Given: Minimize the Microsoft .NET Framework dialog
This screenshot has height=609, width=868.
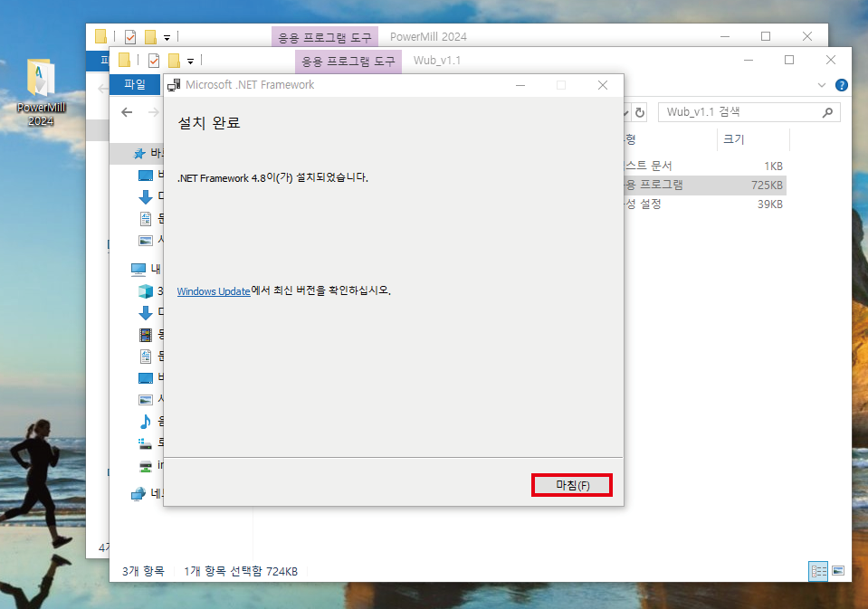Looking at the screenshot, I should coord(520,85).
